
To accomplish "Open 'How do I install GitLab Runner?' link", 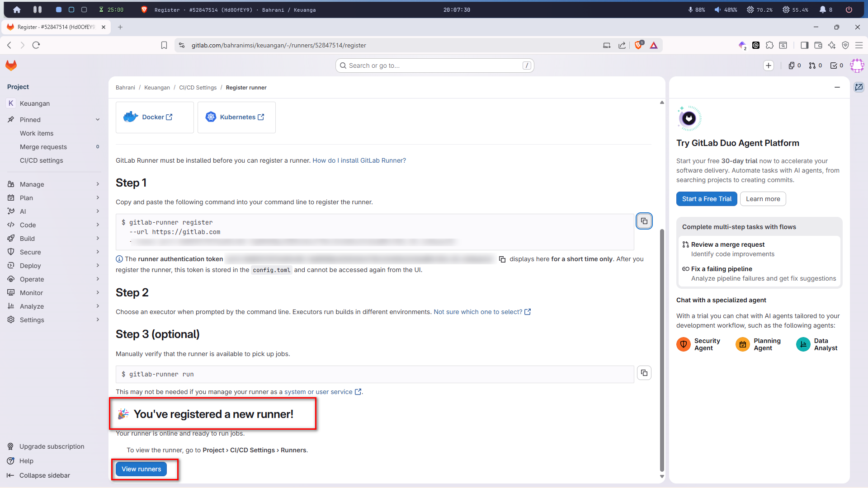I will click(x=359, y=160).
